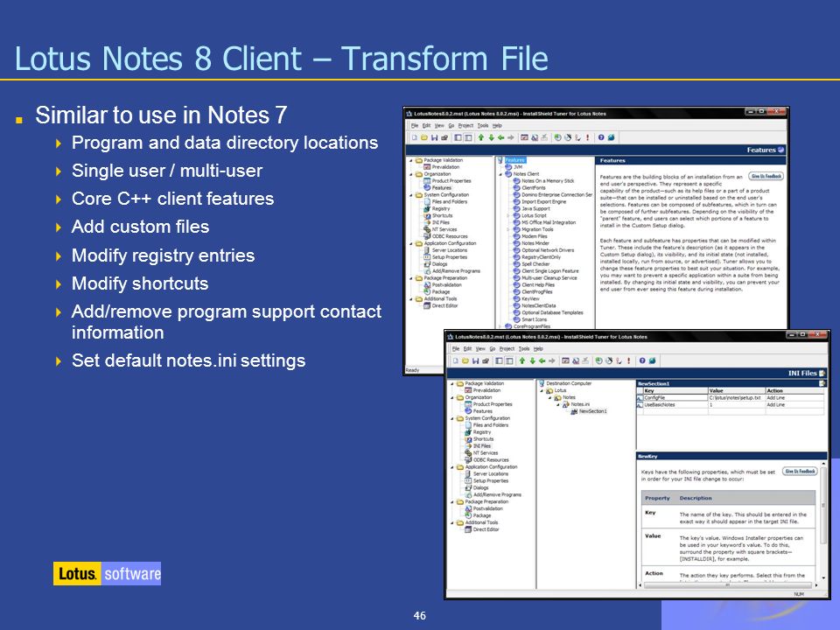This screenshot has height=630, width=840.
Task: Select Spell Checker in the Features list
Action: (x=535, y=264)
